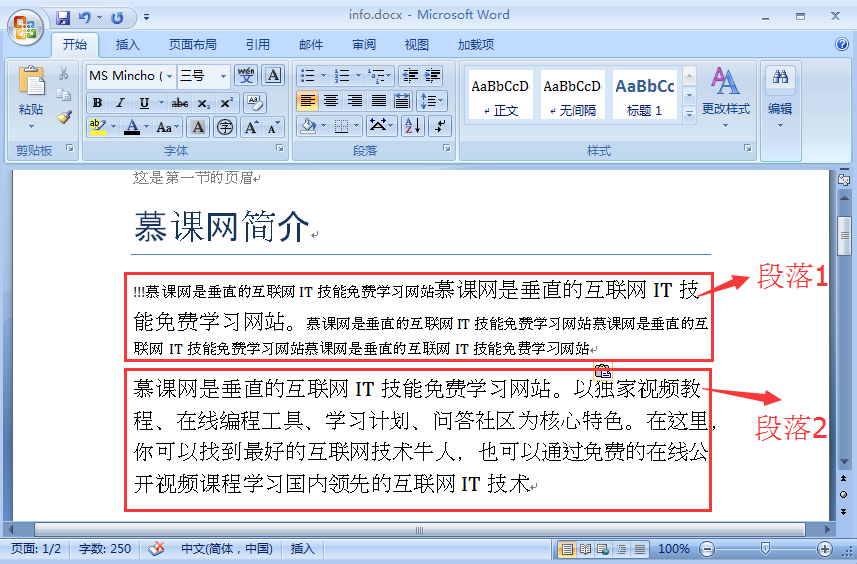This screenshot has height=564, width=857.
Task: Apply distributed alignment
Action: pyautogui.click(x=402, y=101)
